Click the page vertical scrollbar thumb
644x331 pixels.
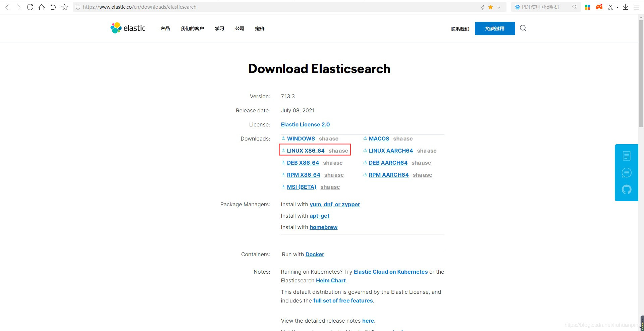[641, 74]
